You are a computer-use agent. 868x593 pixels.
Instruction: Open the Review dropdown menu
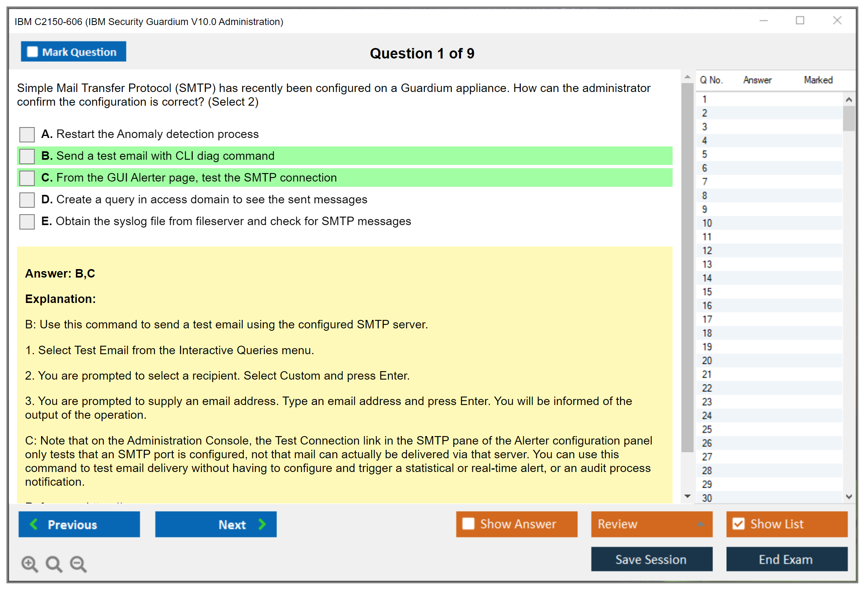(x=700, y=524)
